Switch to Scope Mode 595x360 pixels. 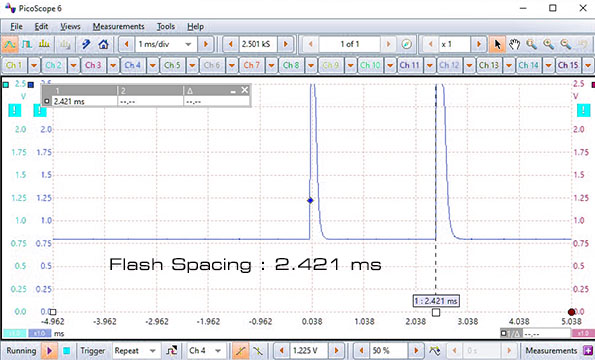pos(9,44)
